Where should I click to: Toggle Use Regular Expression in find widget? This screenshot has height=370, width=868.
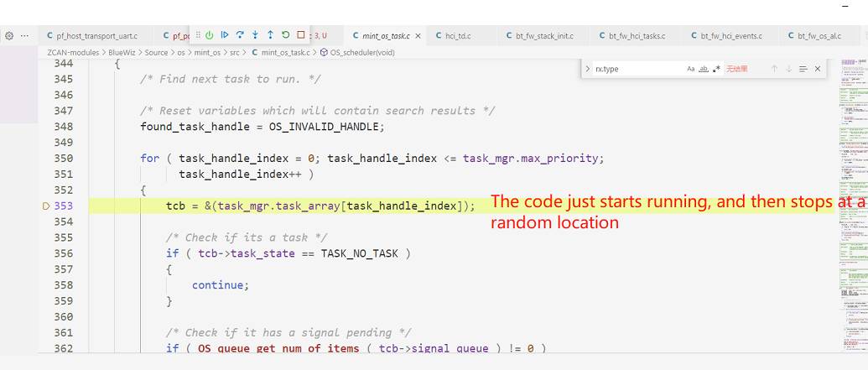717,70
